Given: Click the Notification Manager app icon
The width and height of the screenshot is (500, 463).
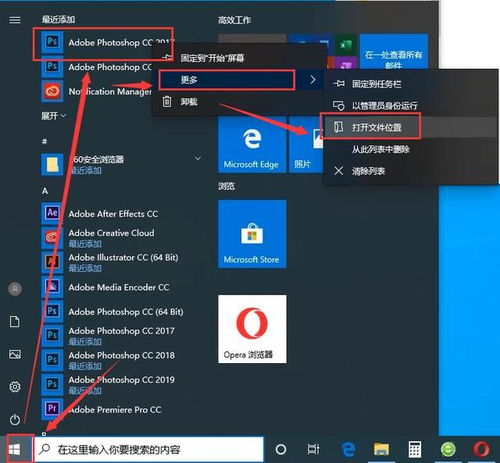Looking at the screenshot, I should tap(52, 91).
